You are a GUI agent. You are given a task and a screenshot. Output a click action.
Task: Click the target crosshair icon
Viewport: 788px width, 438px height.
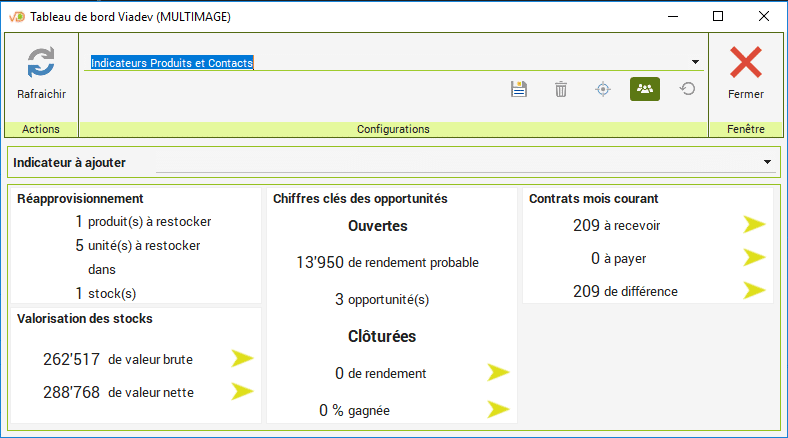pyautogui.click(x=602, y=89)
